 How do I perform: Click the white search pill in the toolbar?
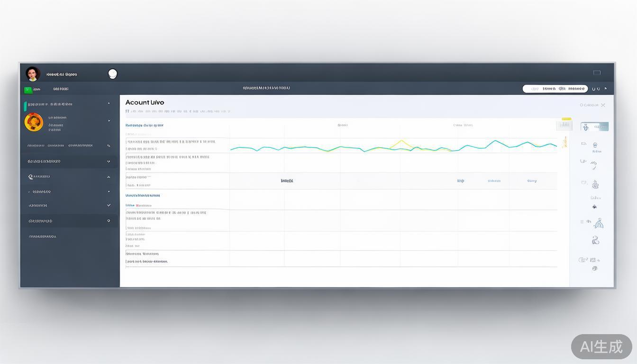pos(555,89)
